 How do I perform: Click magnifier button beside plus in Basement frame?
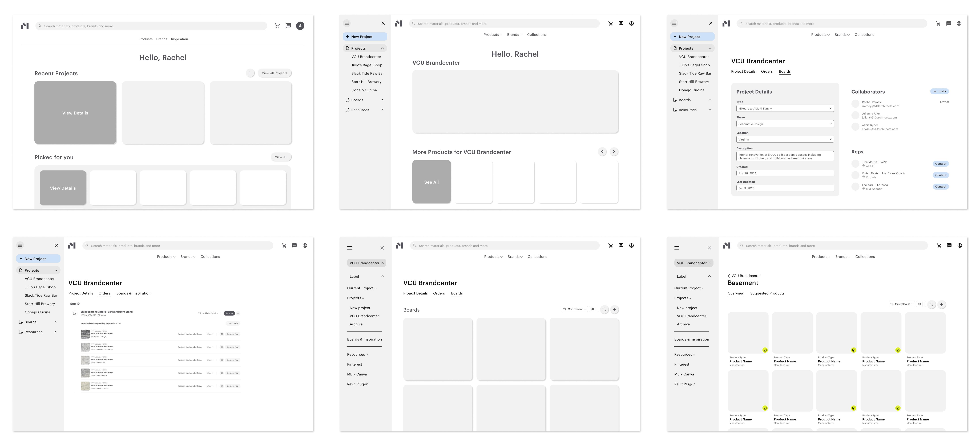931,305
